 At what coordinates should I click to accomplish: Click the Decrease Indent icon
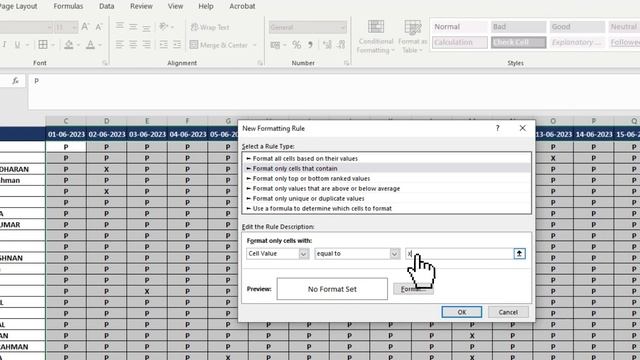point(164,44)
